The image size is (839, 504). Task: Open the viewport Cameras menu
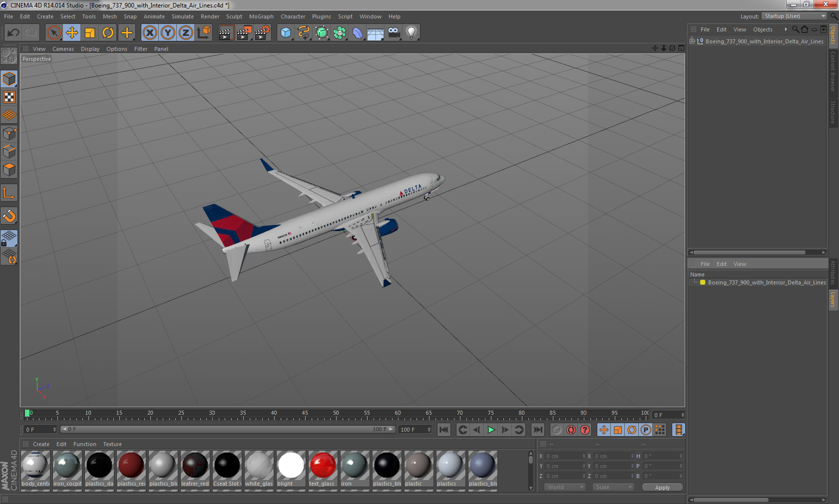pyautogui.click(x=63, y=49)
